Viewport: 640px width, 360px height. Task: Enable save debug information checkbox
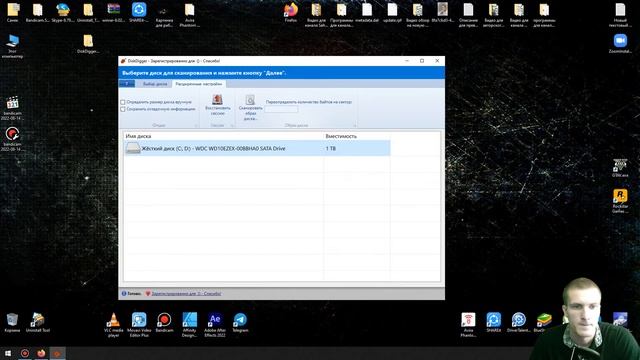(123, 109)
